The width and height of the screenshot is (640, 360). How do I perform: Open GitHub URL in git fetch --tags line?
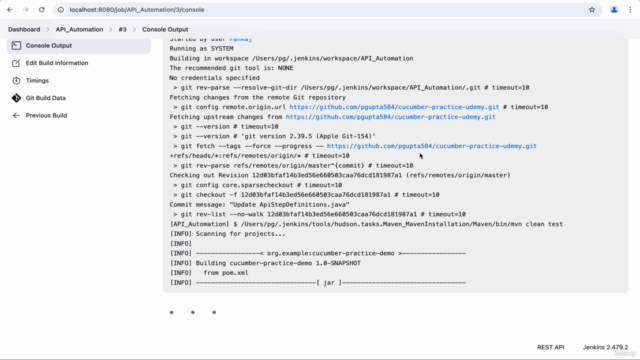point(432,146)
